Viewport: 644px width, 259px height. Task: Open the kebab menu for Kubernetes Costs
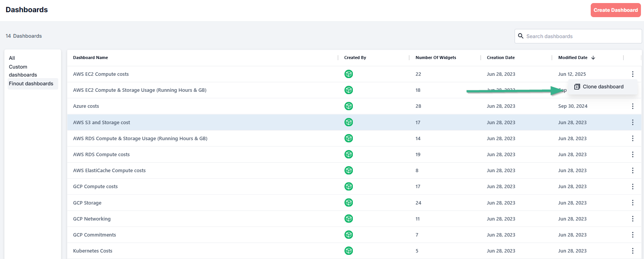(633, 251)
